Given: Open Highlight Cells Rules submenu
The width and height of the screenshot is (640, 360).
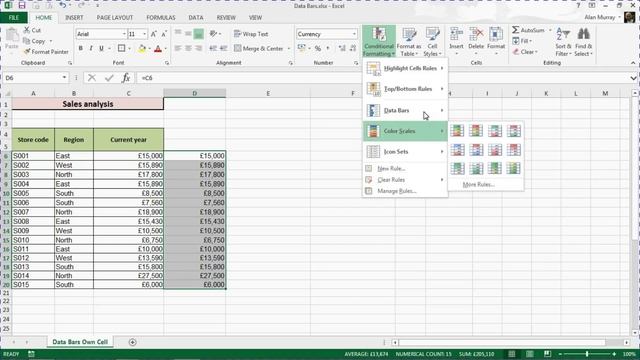Looking at the screenshot, I should click(x=405, y=69).
